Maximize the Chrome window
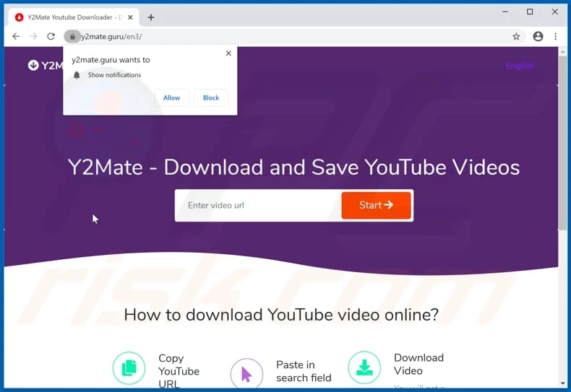Viewport: 571px width, 392px height. 530,12
